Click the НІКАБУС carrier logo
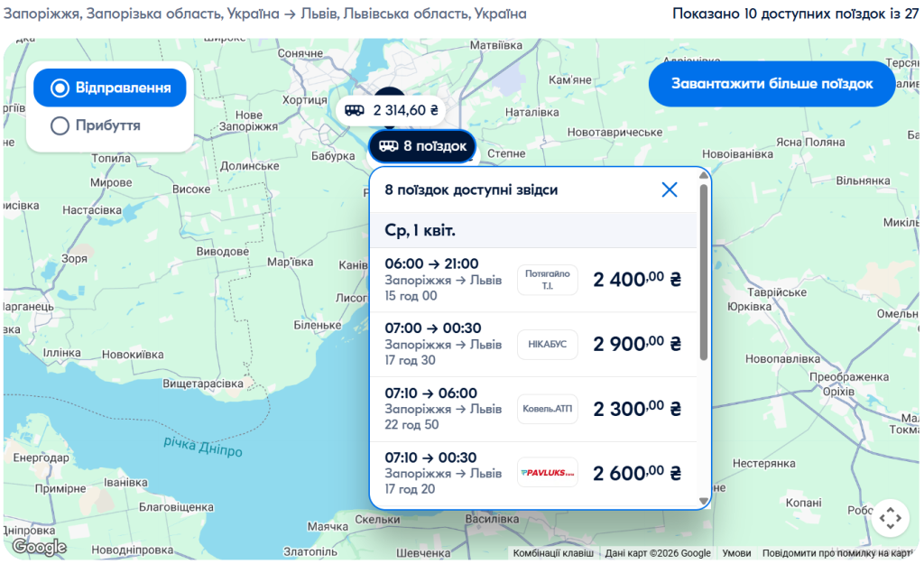Screen dimensions: 924x564 click(x=548, y=343)
